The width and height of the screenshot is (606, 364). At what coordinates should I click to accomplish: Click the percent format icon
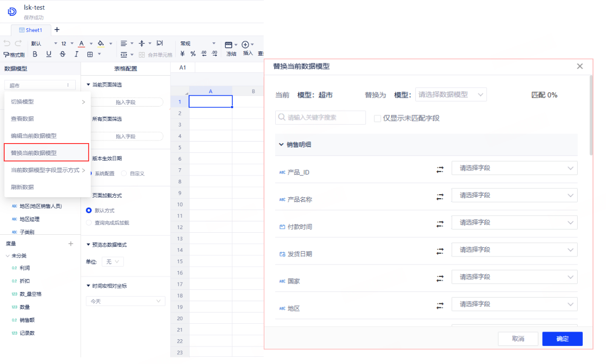click(193, 54)
